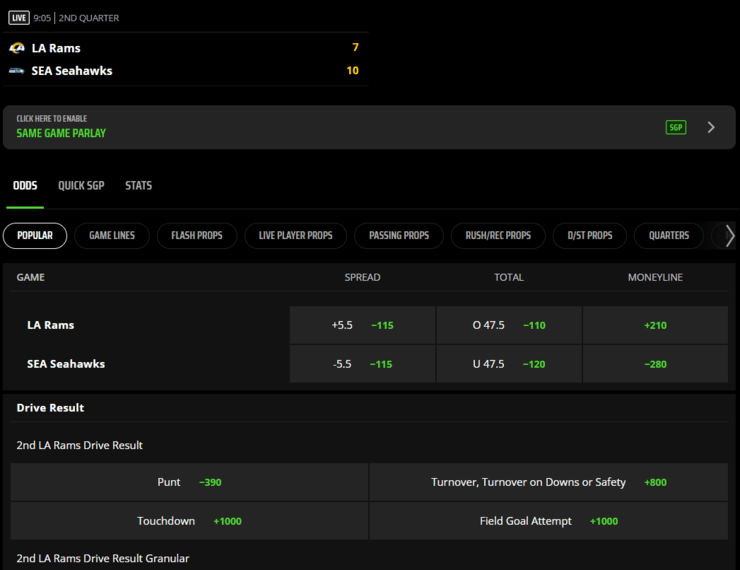Select the Live Player Props pill
Screen dimensions: 740x570
pos(295,235)
